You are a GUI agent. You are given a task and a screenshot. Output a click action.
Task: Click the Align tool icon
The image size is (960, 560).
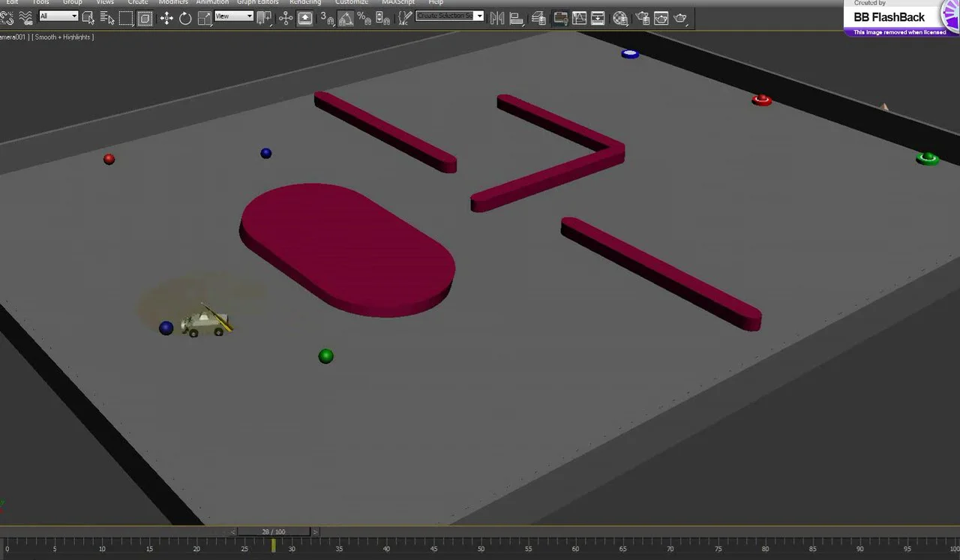(516, 18)
